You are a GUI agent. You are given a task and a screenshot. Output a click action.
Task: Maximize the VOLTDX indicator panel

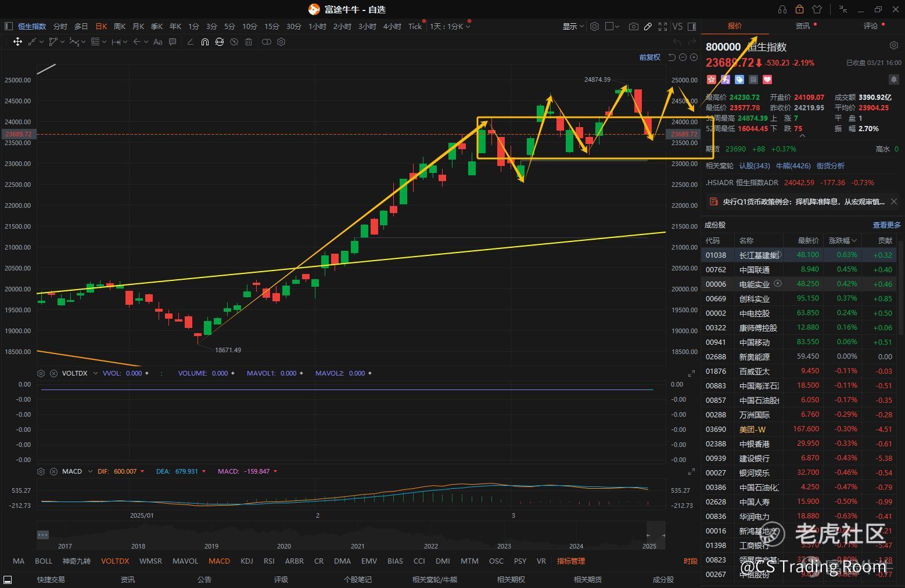(x=691, y=374)
